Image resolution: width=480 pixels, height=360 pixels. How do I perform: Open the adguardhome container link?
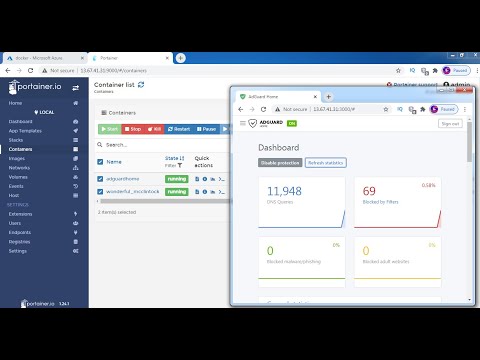pyautogui.click(x=123, y=179)
